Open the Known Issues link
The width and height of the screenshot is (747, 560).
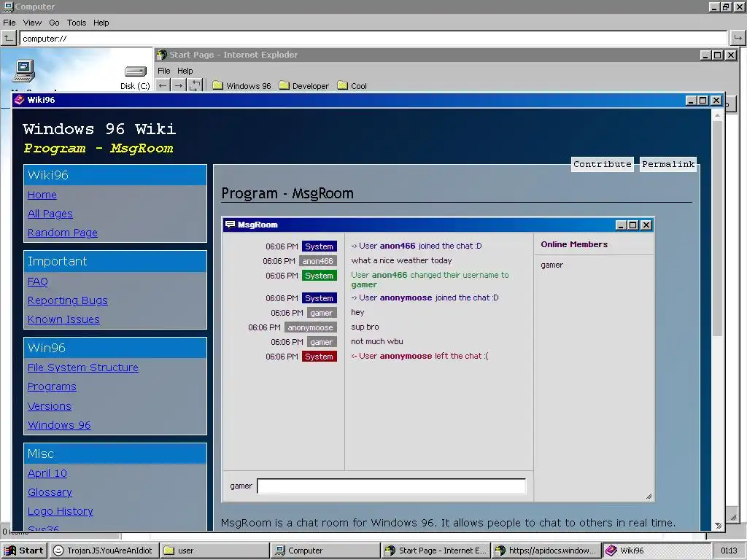63,319
